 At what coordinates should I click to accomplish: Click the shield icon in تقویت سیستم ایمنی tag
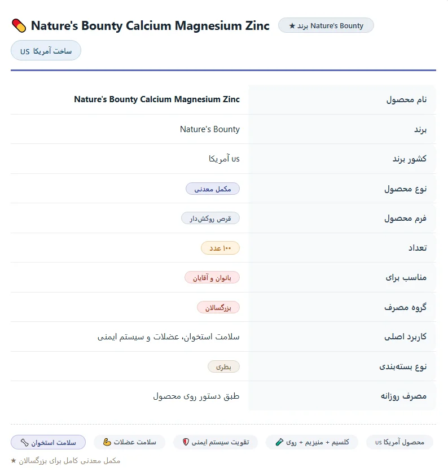[x=186, y=442]
